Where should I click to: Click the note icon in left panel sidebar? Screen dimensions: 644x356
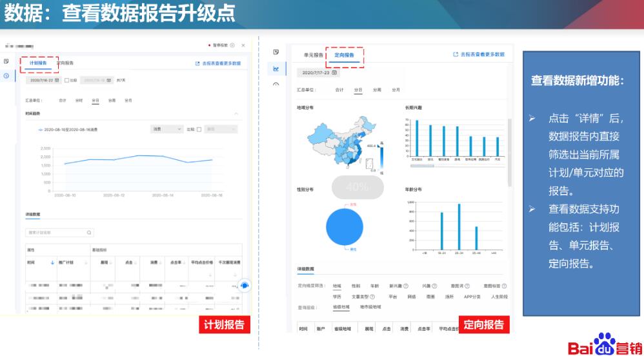pyautogui.click(x=6, y=61)
